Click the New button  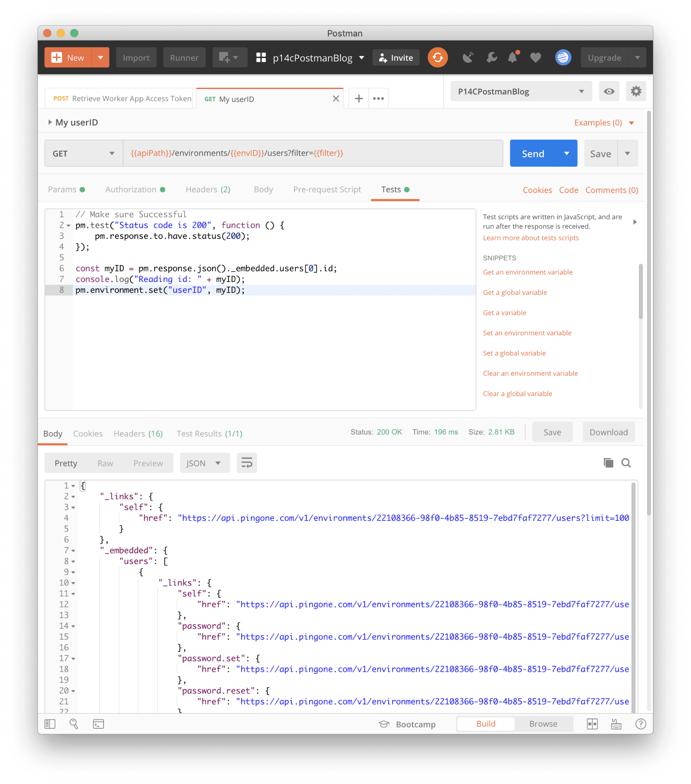(x=68, y=58)
